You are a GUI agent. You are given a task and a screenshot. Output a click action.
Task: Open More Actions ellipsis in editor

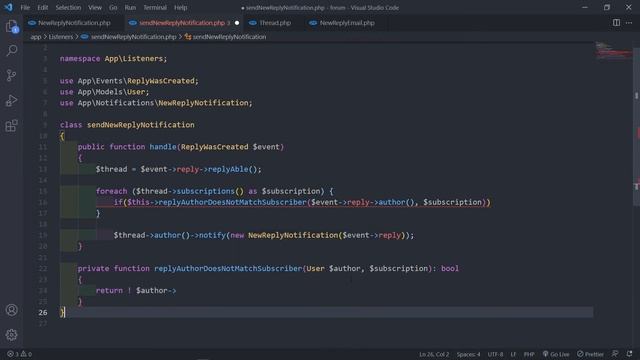click(629, 23)
